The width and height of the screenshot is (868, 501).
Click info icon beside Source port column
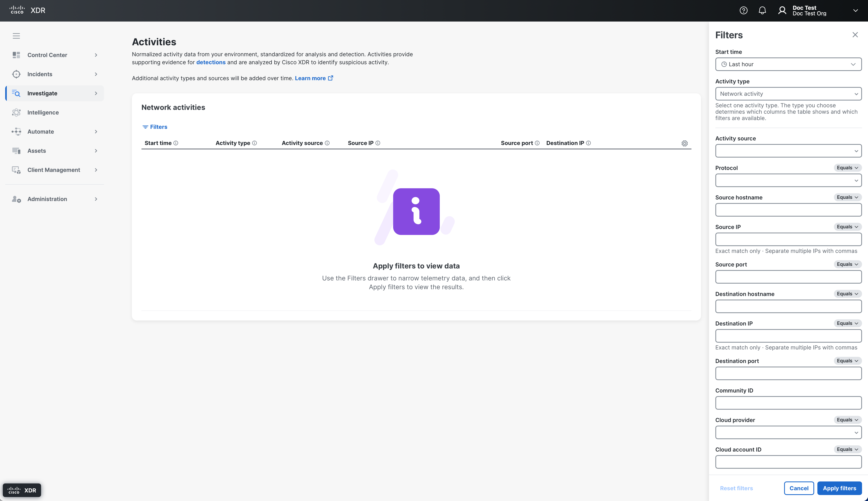[537, 143]
